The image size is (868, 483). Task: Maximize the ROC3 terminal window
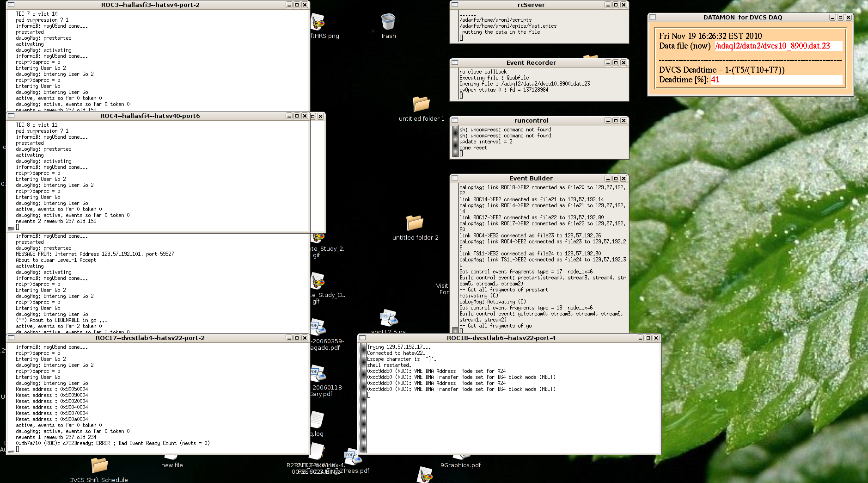click(297, 5)
